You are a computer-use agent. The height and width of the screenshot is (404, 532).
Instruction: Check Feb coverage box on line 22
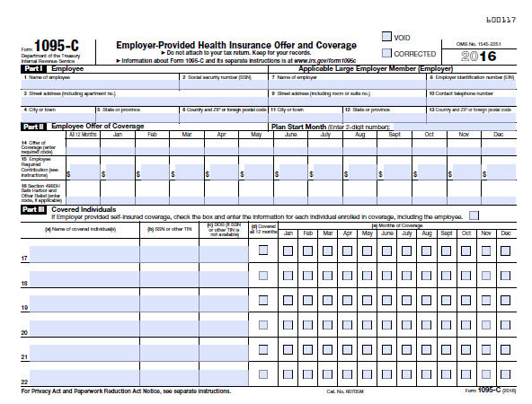(307, 374)
